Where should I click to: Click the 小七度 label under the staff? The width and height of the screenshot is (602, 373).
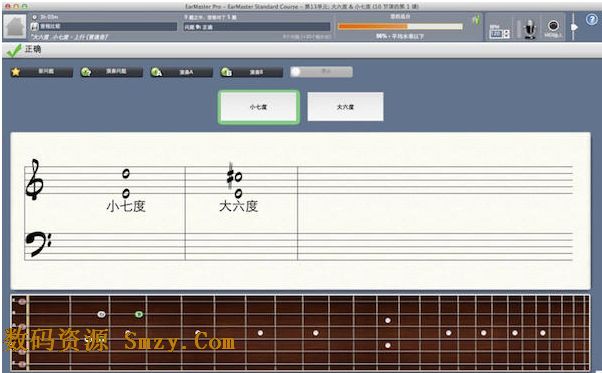tap(126, 206)
